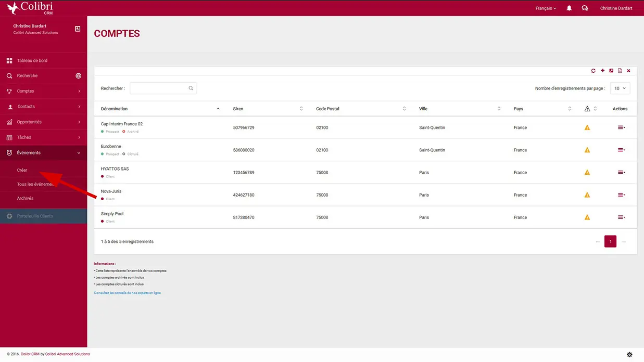The height and width of the screenshot is (362, 644).
Task: Click the warning triangle column header icon
Action: [x=587, y=109]
